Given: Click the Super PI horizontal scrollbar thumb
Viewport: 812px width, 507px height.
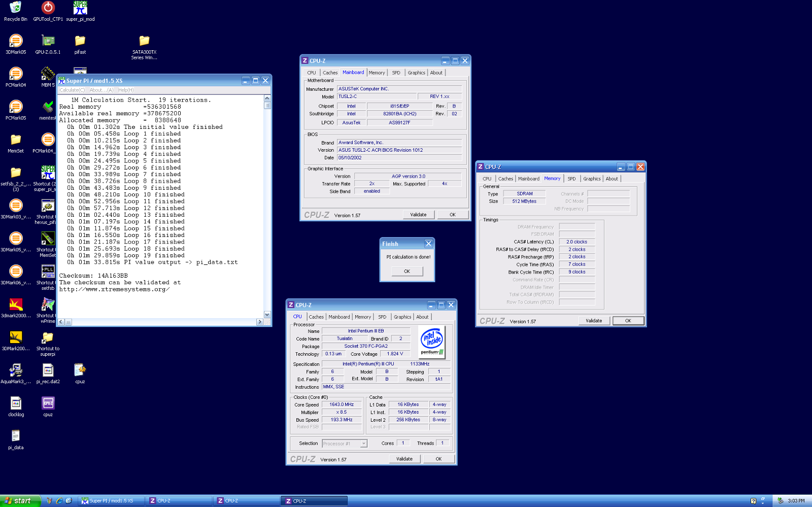Looking at the screenshot, I should point(69,322).
